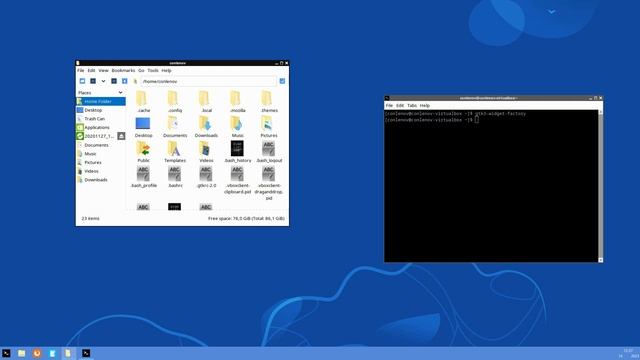Select Downloads folder icon in file view
This screenshot has width=640, height=360.
205,123
